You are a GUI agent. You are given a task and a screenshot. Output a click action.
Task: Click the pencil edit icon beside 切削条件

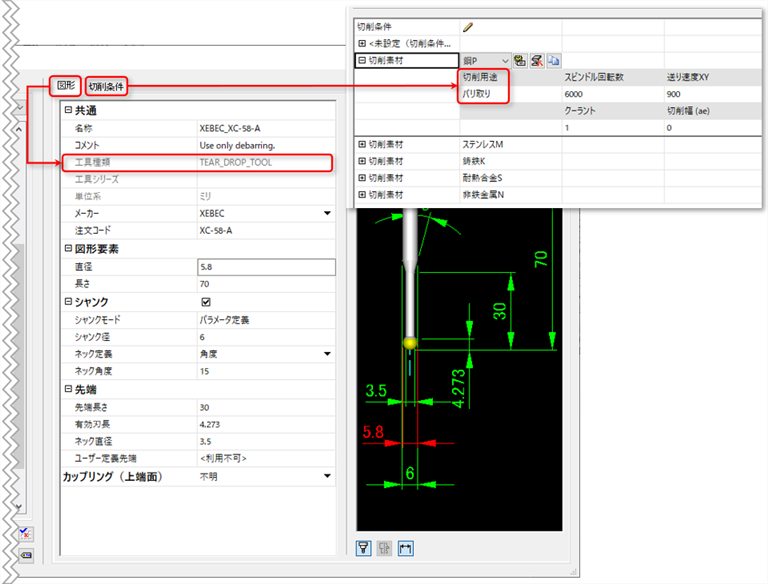pyautogui.click(x=468, y=27)
